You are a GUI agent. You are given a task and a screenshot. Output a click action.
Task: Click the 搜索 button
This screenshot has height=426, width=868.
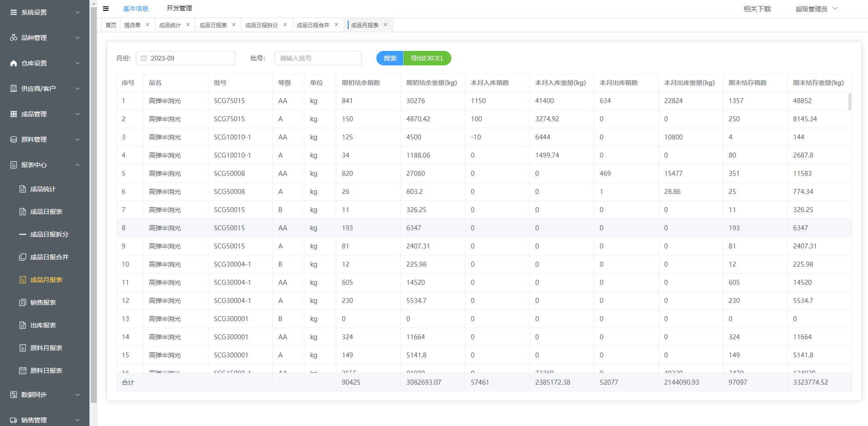click(390, 58)
